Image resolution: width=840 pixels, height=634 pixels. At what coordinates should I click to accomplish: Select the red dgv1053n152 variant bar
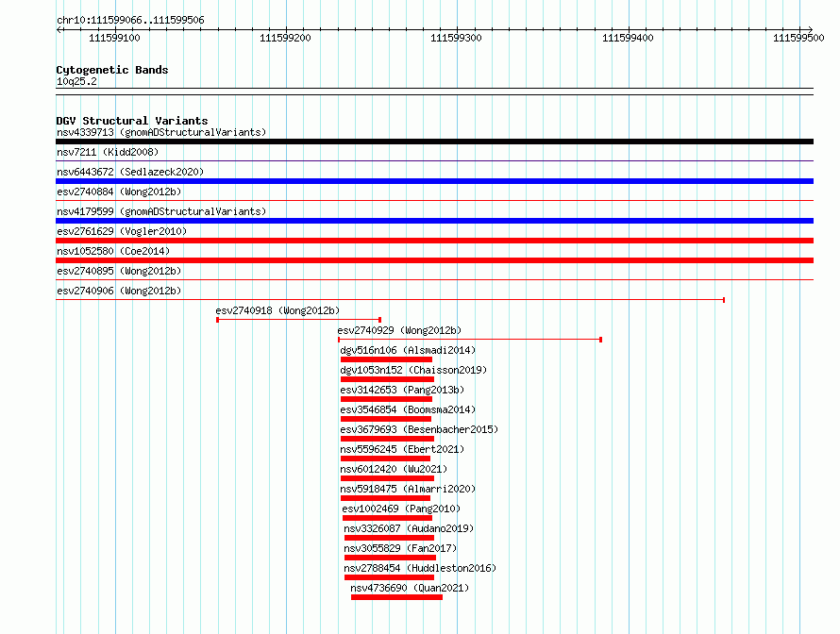point(387,379)
